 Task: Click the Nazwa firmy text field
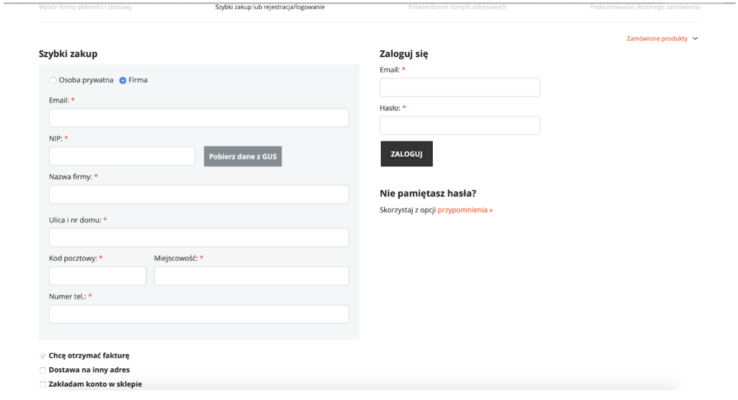pyautogui.click(x=198, y=194)
